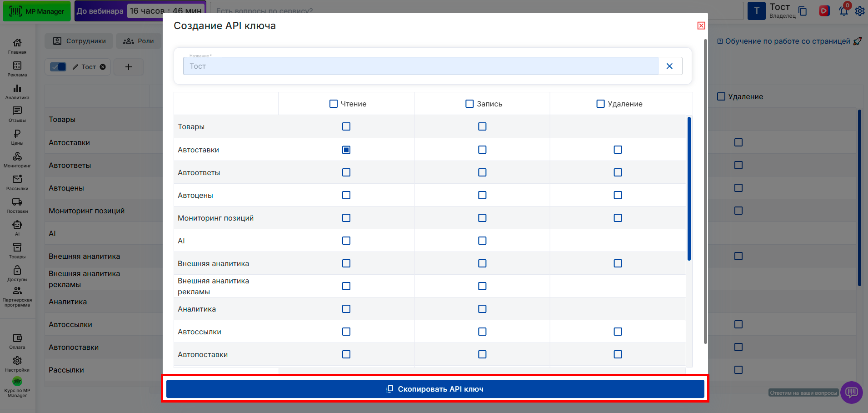Click the pencil icon next to Тост
This screenshot has width=868, height=413.
tap(75, 67)
